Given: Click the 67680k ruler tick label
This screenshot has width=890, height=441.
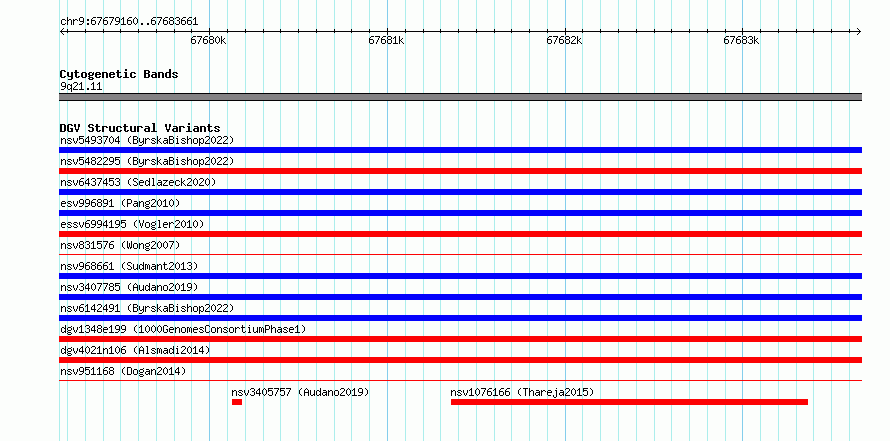Looking at the screenshot, I should click(x=208, y=40).
